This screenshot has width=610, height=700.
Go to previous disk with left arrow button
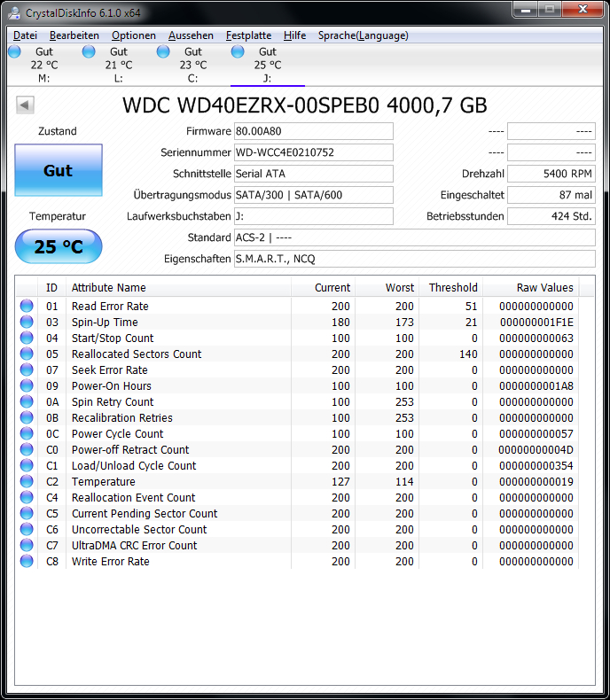(x=25, y=105)
